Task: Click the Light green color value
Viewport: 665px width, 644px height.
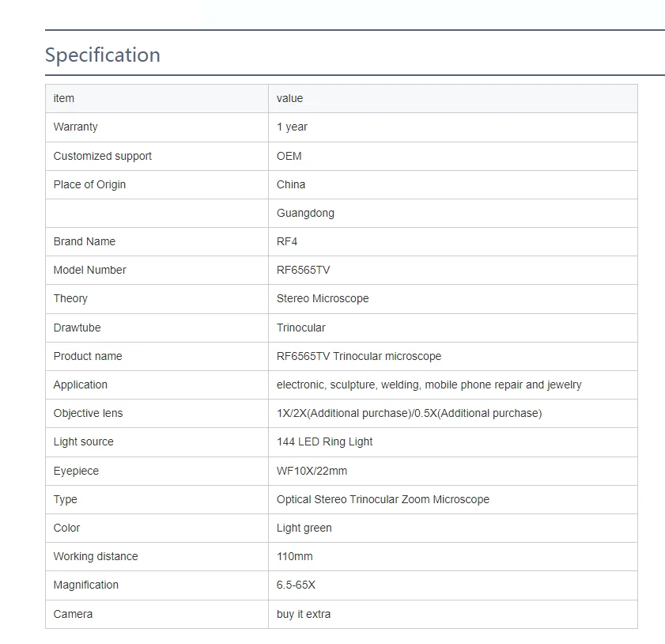Action: (304, 528)
